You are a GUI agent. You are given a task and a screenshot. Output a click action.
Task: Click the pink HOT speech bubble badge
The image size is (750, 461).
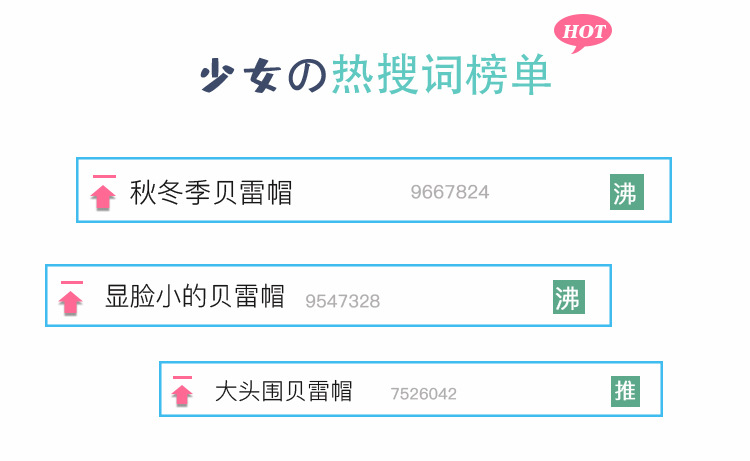tap(583, 31)
